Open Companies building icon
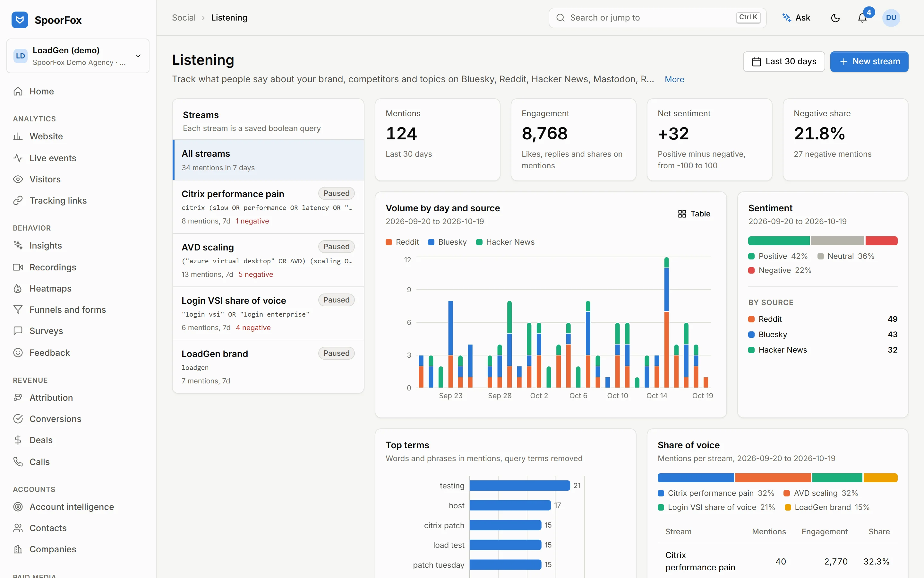Viewport: 924px width, 578px height. click(18, 549)
